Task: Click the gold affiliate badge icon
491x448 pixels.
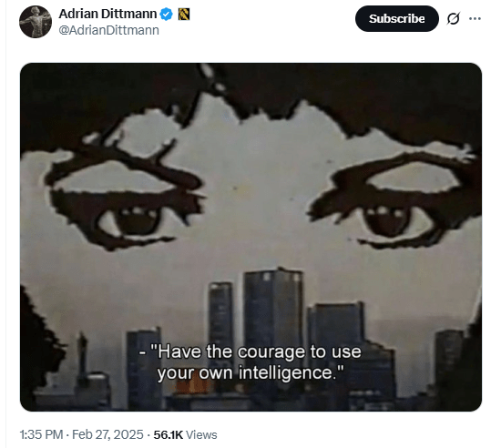Action: tap(184, 15)
